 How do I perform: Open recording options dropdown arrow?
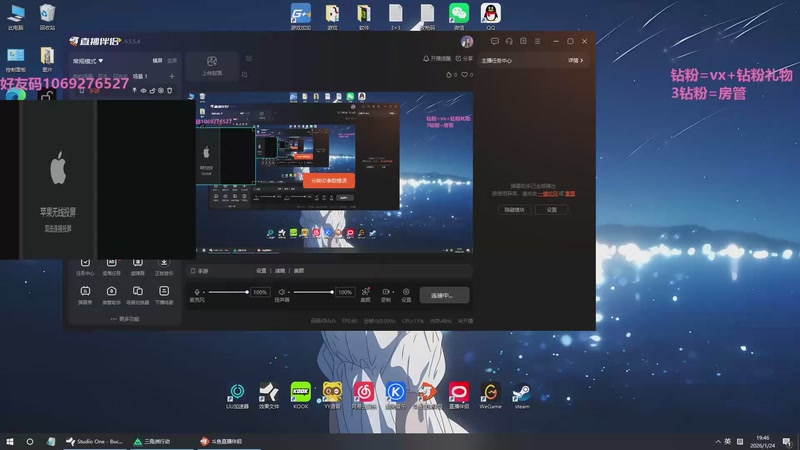tap(393, 292)
